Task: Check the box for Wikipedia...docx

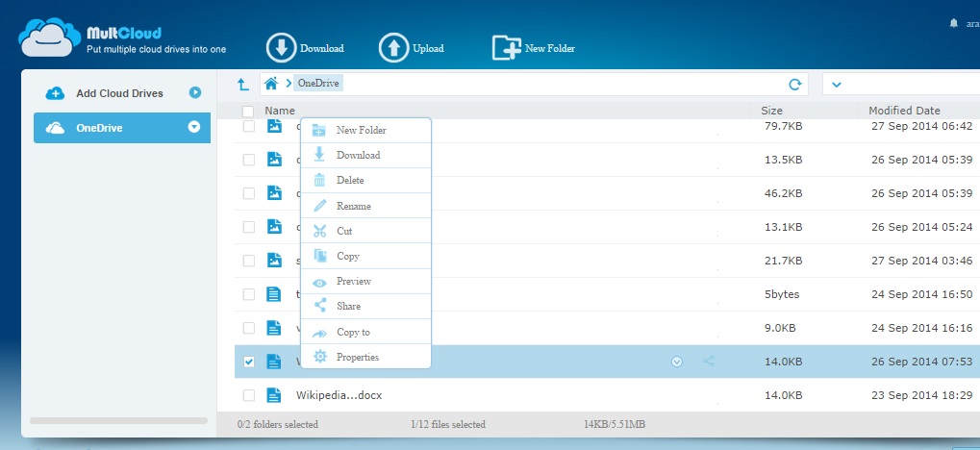Action: [x=249, y=395]
